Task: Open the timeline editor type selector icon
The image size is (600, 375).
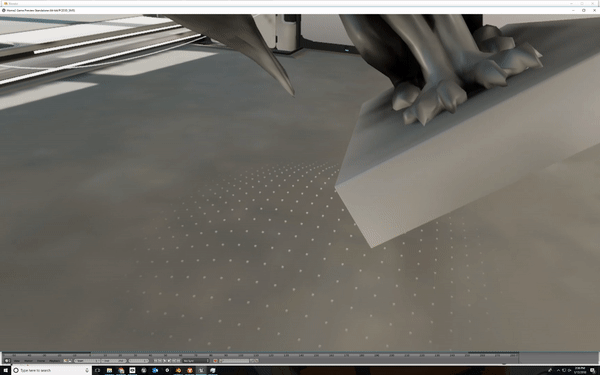Action: coord(7,360)
